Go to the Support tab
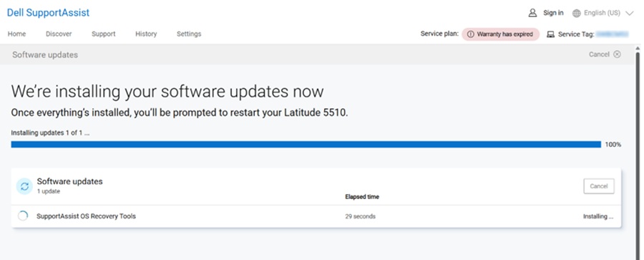 (x=104, y=34)
